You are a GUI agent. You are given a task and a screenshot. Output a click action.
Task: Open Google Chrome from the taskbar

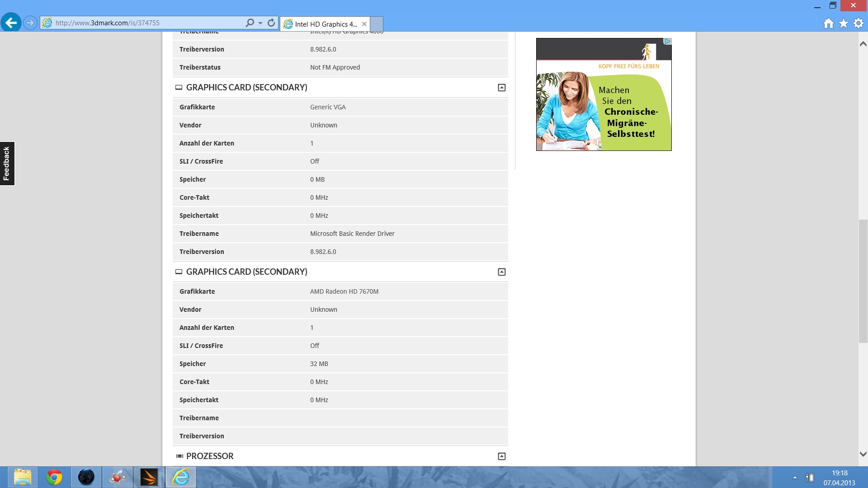pyautogui.click(x=54, y=477)
